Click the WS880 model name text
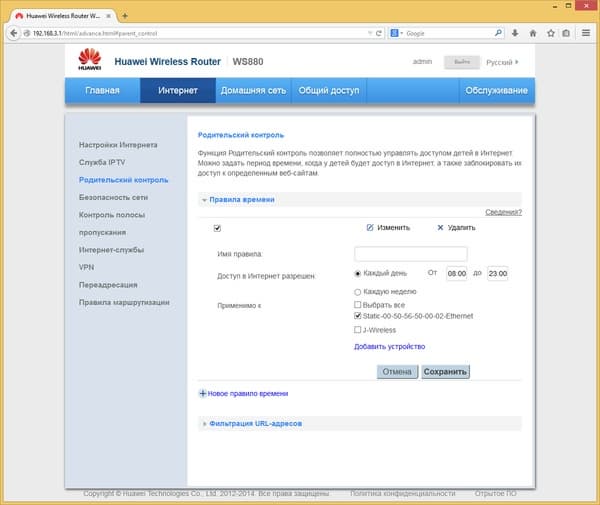The height and width of the screenshot is (505, 600). point(248,62)
